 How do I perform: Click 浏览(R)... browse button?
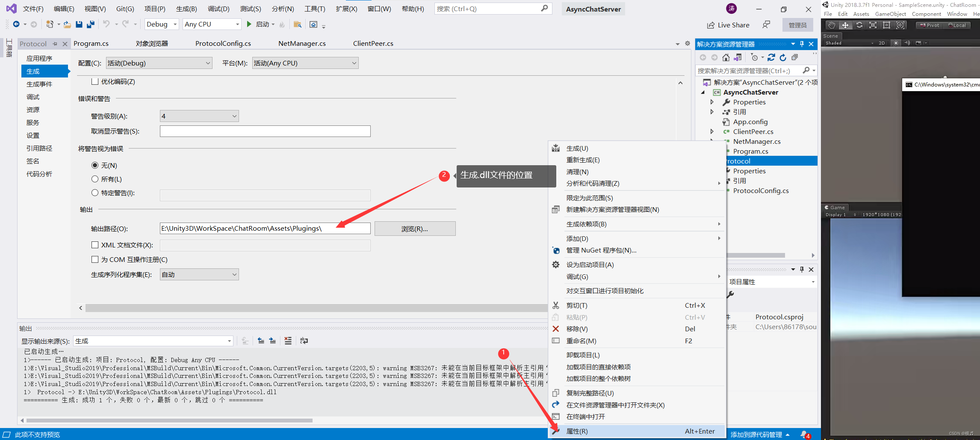415,229
